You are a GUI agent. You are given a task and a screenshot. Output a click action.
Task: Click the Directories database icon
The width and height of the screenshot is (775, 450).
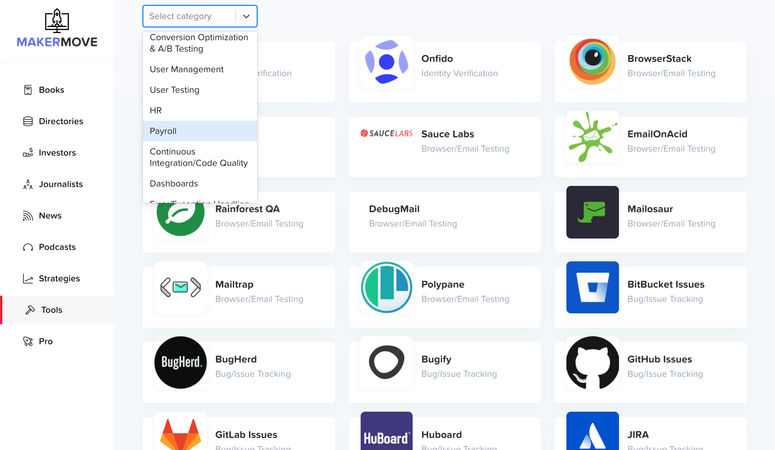click(28, 121)
